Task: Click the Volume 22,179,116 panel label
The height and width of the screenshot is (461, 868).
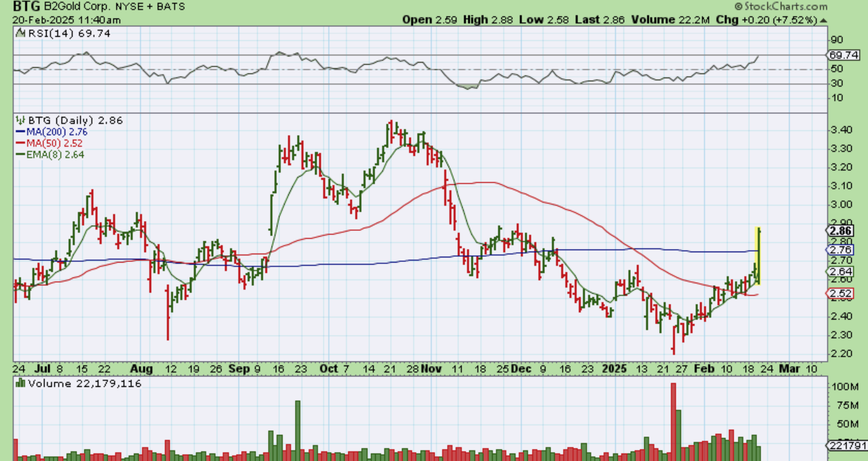Action: 84,383
